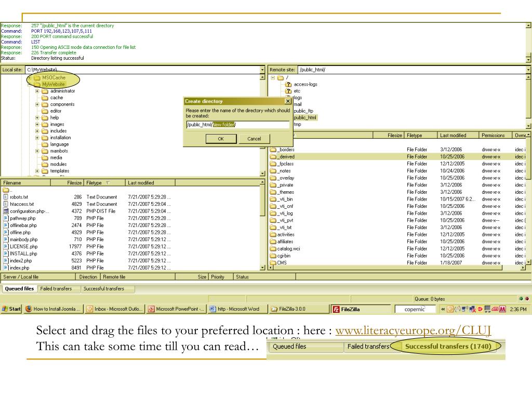Open the bold Queued files tab above taskbar
Screen dimensions: 532x399
(x=19, y=289)
